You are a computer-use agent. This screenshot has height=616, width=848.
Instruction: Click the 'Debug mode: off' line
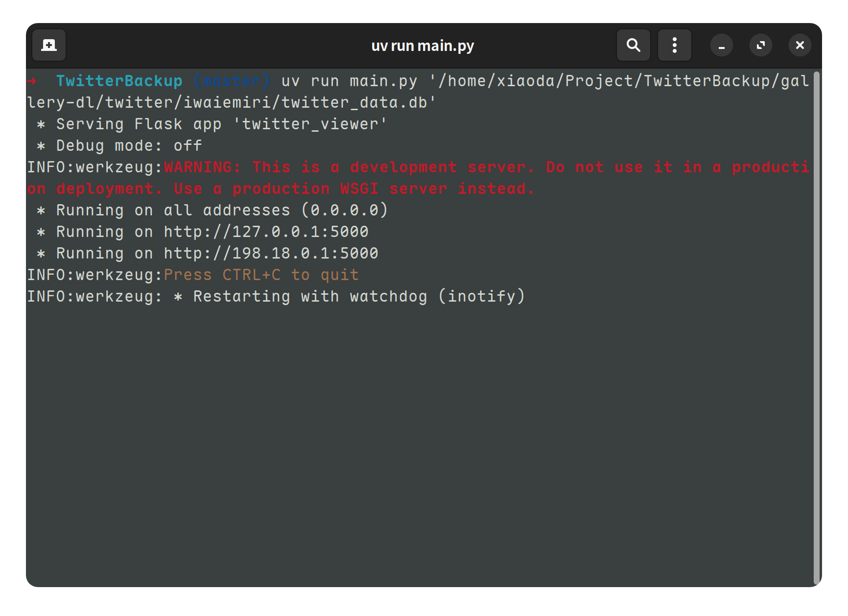click(119, 145)
